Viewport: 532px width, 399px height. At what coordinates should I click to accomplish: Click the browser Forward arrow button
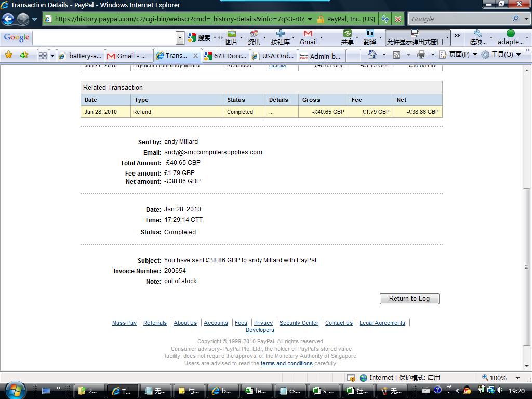tap(23, 19)
